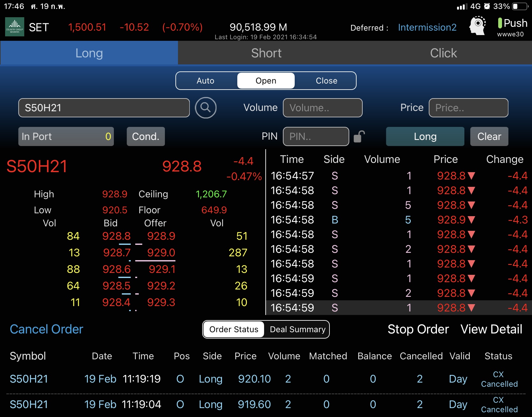Viewport: 532px width, 417px height.
Task: Tap the alarm clock status icon
Action: 487,6
